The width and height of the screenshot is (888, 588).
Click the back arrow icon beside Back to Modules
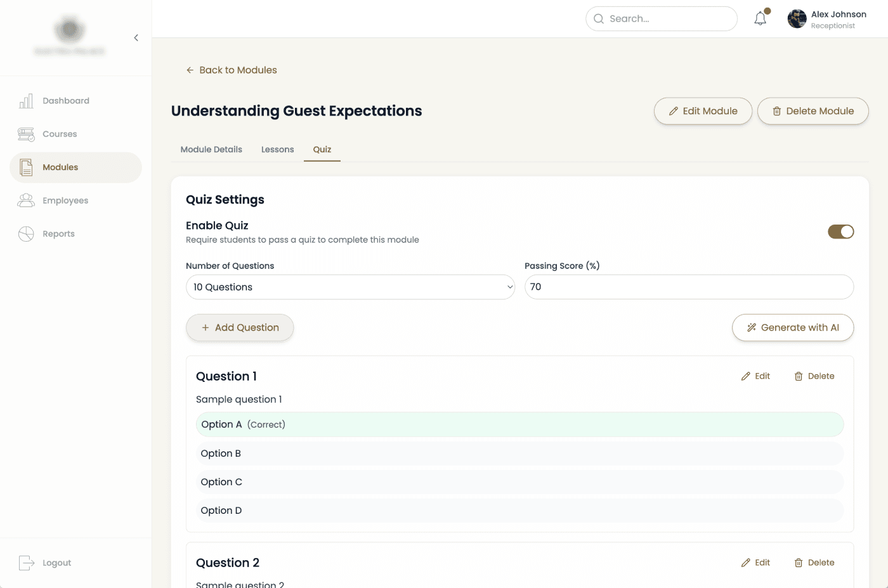pyautogui.click(x=190, y=70)
